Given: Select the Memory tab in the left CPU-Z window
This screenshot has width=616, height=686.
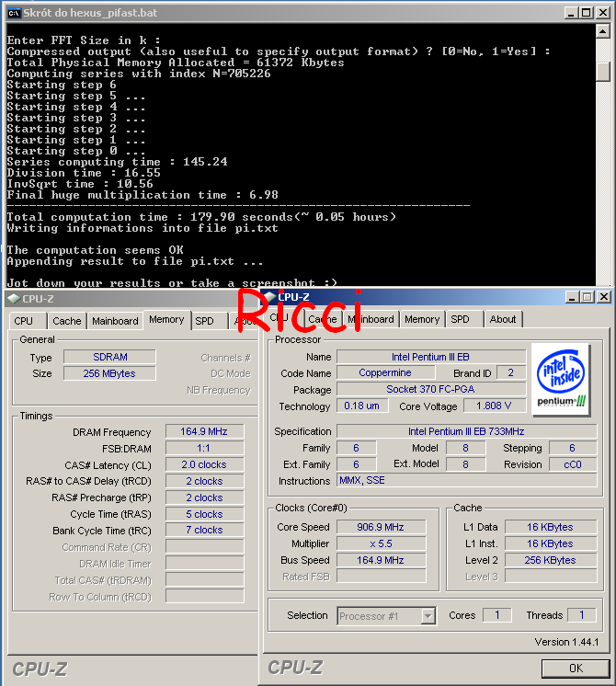Looking at the screenshot, I should [x=166, y=319].
